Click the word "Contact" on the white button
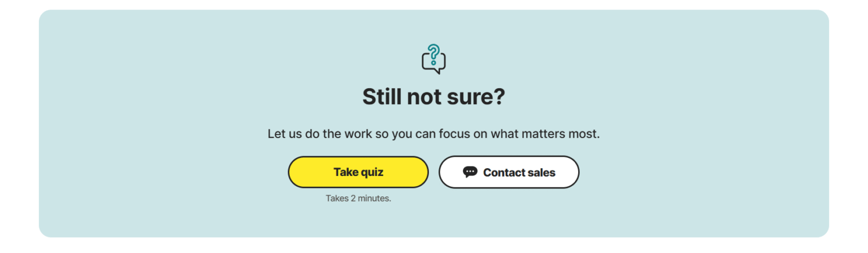 pos(503,172)
